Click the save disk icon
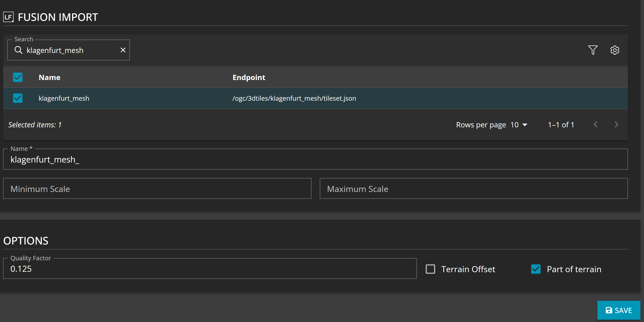 (609, 310)
